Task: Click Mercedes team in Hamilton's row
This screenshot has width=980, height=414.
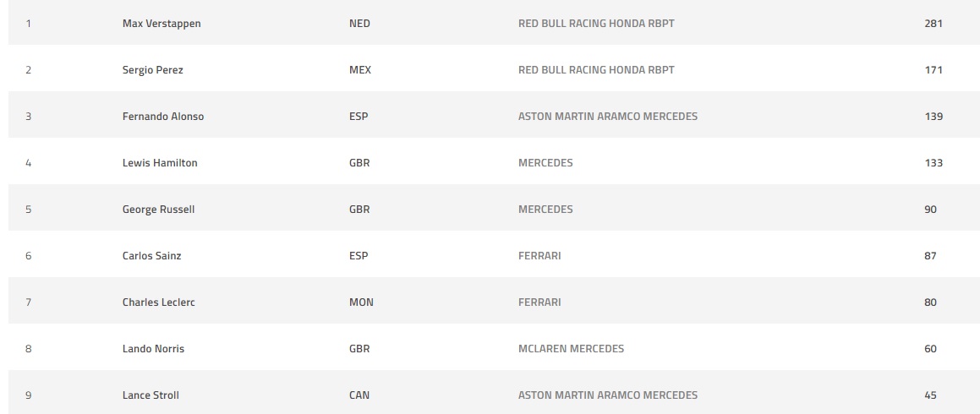Action: pyautogui.click(x=545, y=163)
